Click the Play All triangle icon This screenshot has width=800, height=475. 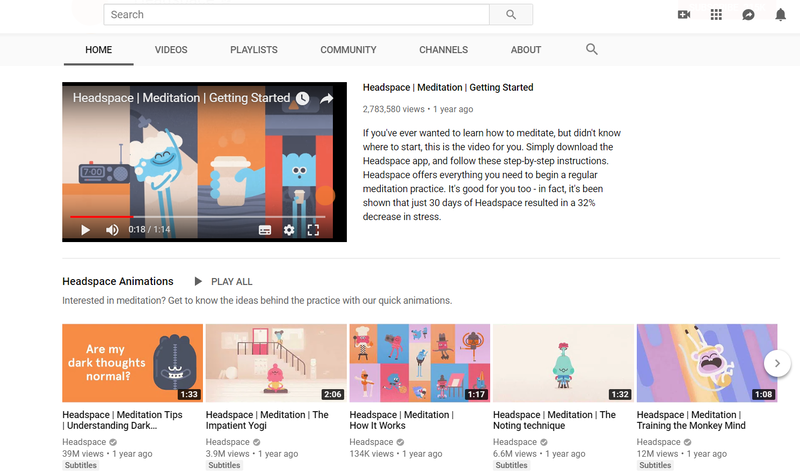tap(198, 281)
